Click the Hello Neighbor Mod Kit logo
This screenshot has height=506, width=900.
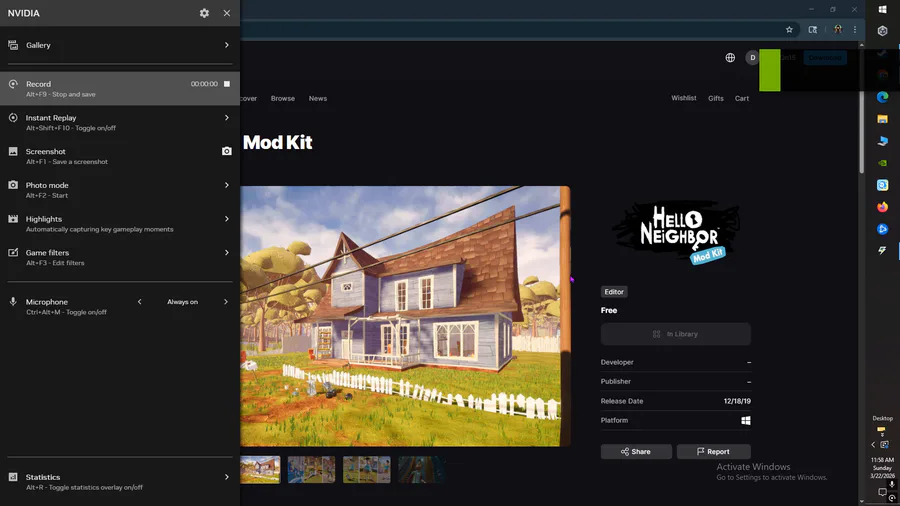[676, 232]
